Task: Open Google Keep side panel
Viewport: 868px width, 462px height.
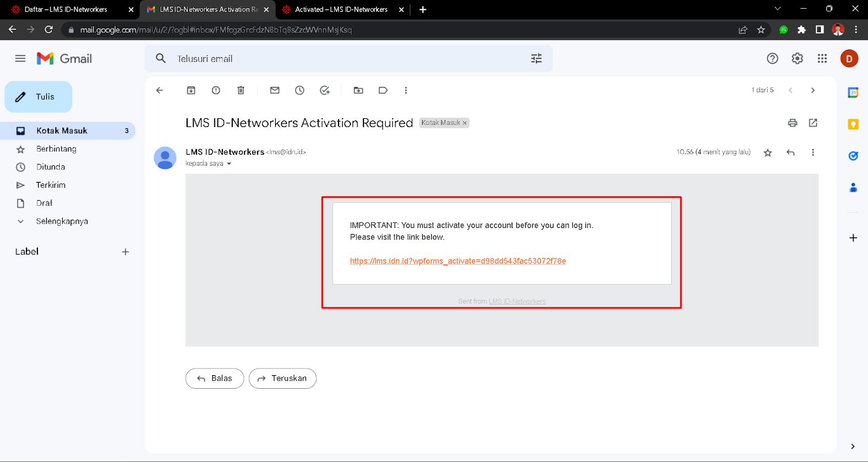Action: [853, 124]
